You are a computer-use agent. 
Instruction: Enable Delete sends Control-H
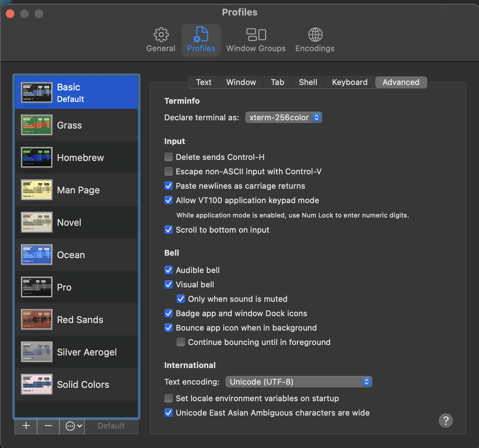(x=169, y=157)
